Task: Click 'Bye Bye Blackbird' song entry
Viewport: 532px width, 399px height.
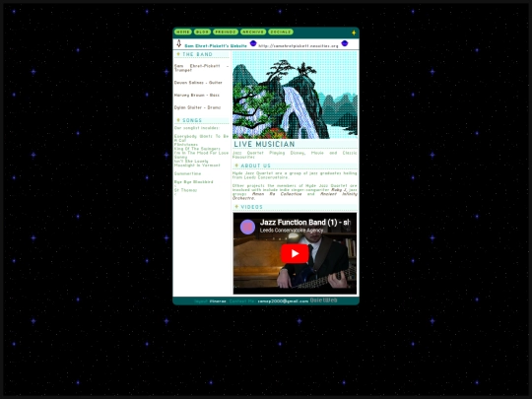Action: click(x=194, y=182)
